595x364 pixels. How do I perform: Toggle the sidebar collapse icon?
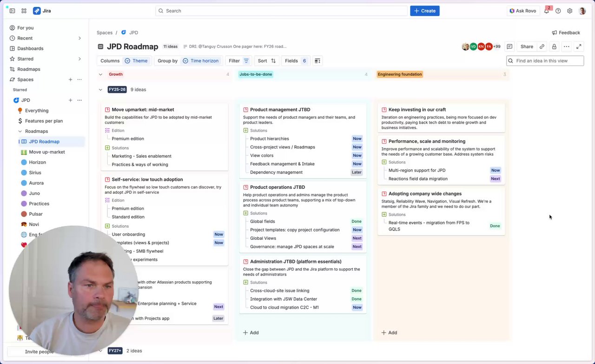tap(12, 11)
